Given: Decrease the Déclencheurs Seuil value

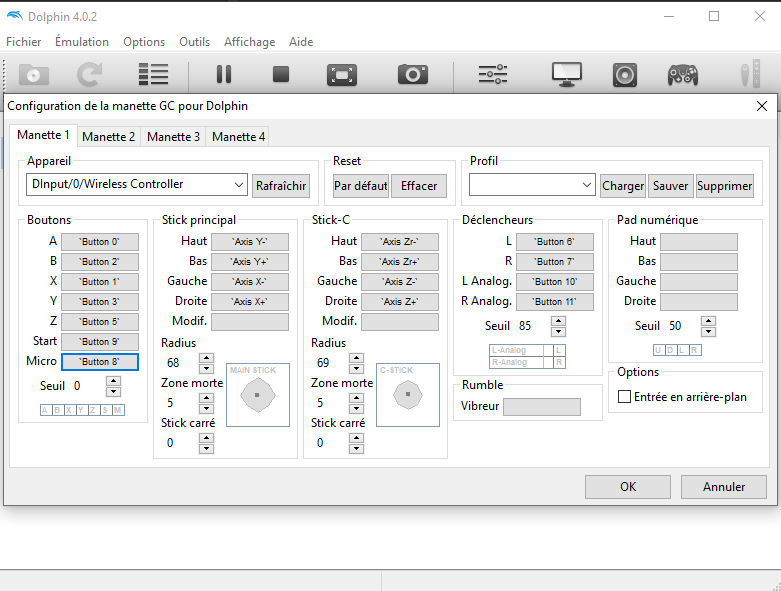Looking at the screenshot, I should [x=558, y=331].
